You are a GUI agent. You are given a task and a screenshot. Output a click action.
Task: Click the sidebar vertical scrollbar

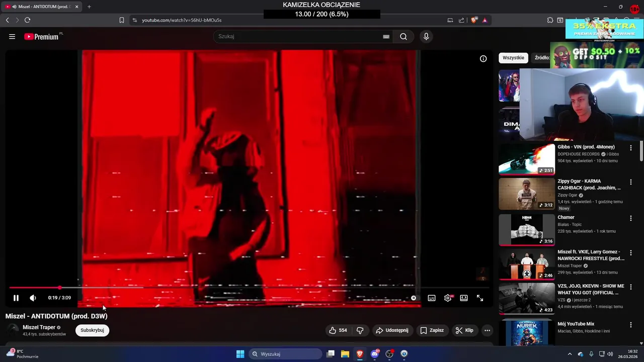(641, 152)
